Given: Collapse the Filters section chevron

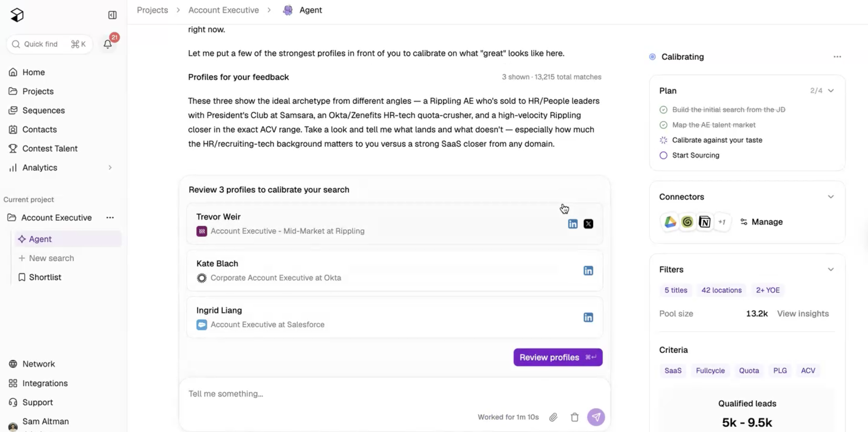Looking at the screenshot, I should pyautogui.click(x=831, y=270).
